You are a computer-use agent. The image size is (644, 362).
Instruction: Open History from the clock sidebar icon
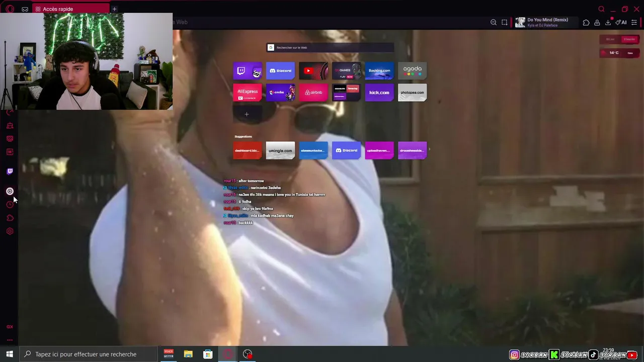coord(10,205)
